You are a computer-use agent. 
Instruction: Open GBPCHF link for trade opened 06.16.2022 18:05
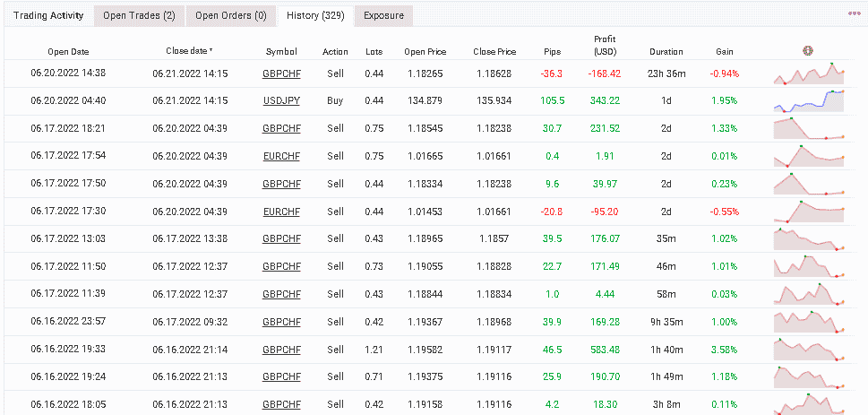(282, 404)
